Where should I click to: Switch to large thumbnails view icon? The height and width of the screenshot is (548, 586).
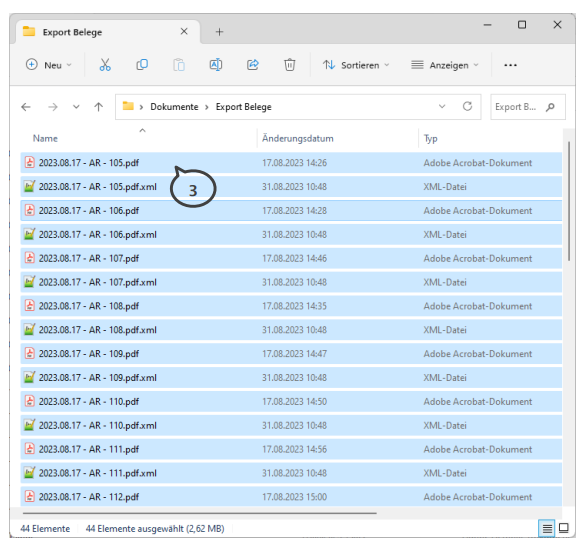pos(564,528)
